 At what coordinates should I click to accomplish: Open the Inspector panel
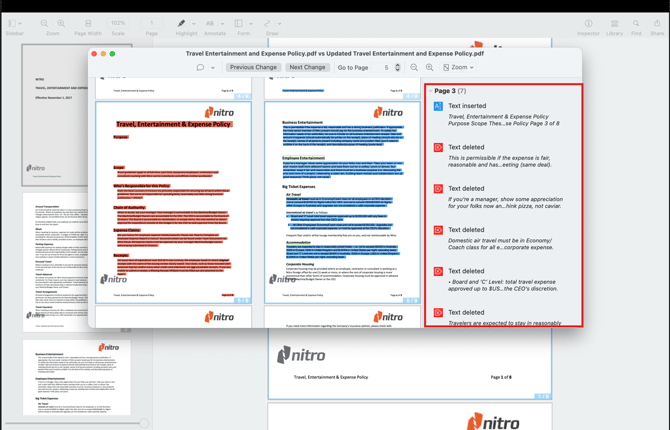(588, 23)
